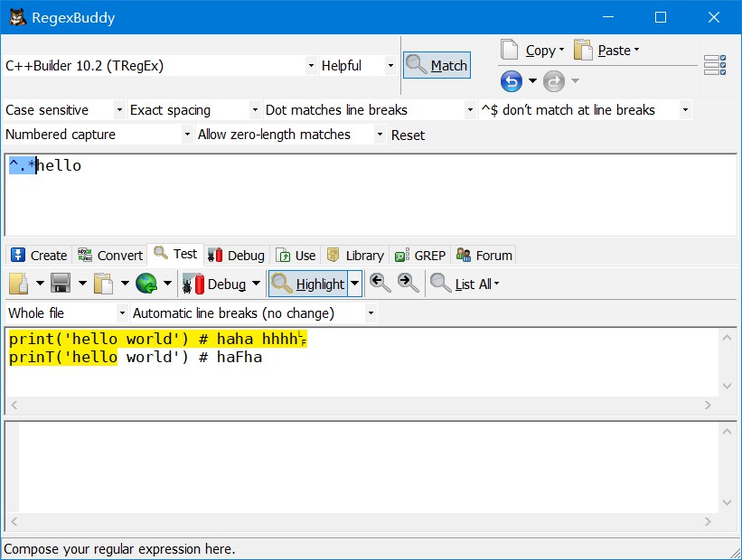Image resolution: width=742 pixels, height=560 pixels.
Task: Select the Test tab
Action: tap(175, 254)
